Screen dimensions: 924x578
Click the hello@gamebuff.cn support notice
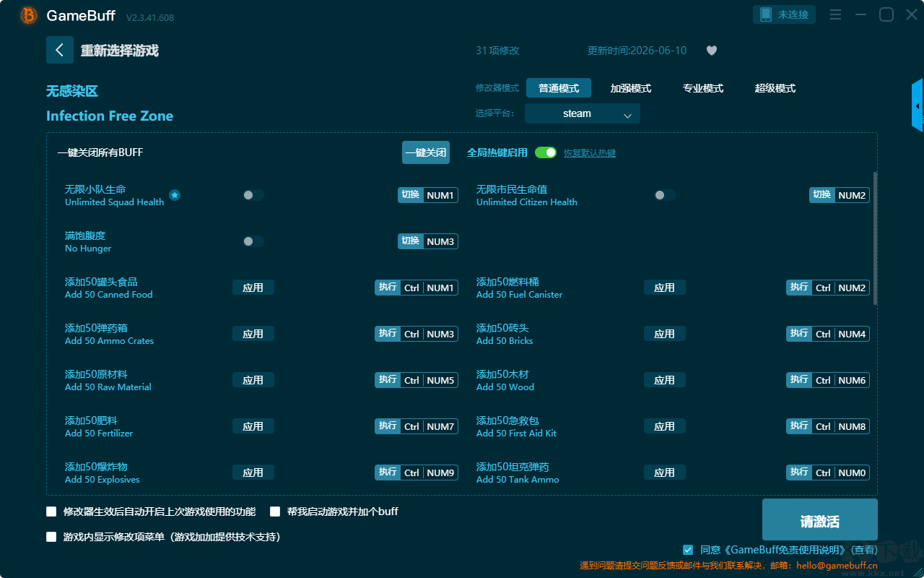point(728,566)
